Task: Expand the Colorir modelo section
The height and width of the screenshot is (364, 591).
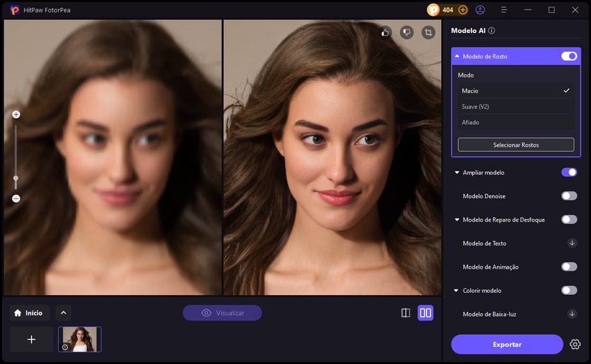Action: pos(457,291)
